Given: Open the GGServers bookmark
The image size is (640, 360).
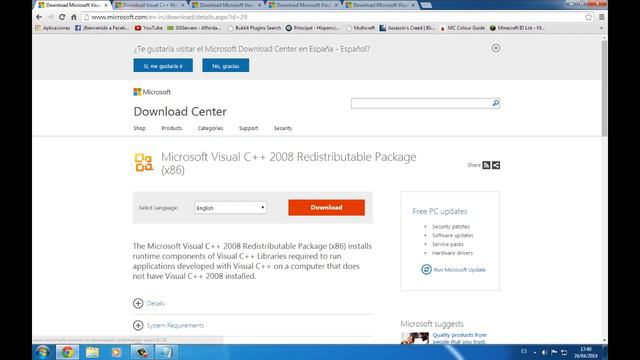Looking at the screenshot, I should pyautogui.click(x=194, y=28).
